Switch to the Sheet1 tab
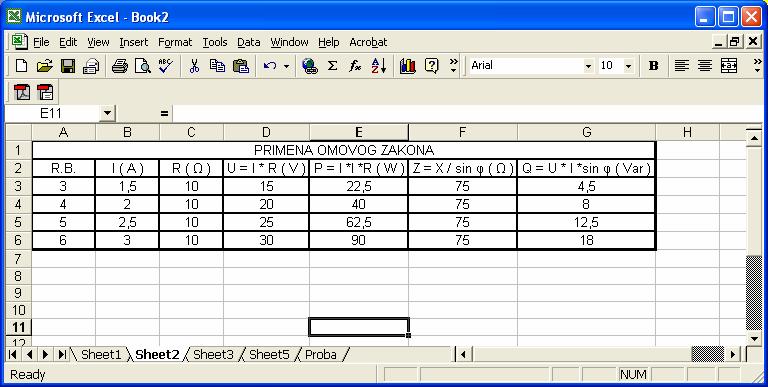This screenshot has height=387, width=768. [x=100, y=354]
